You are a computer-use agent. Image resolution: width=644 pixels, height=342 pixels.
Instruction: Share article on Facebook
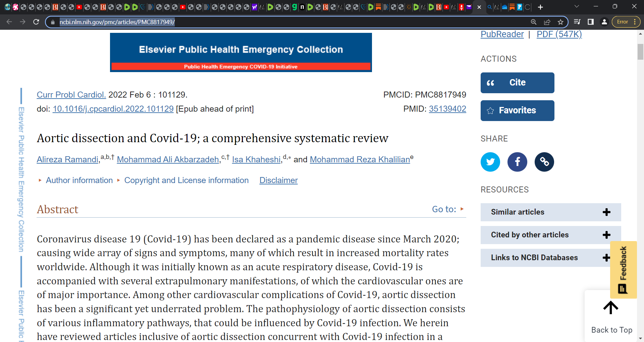pyautogui.click(x=517, y=162)
